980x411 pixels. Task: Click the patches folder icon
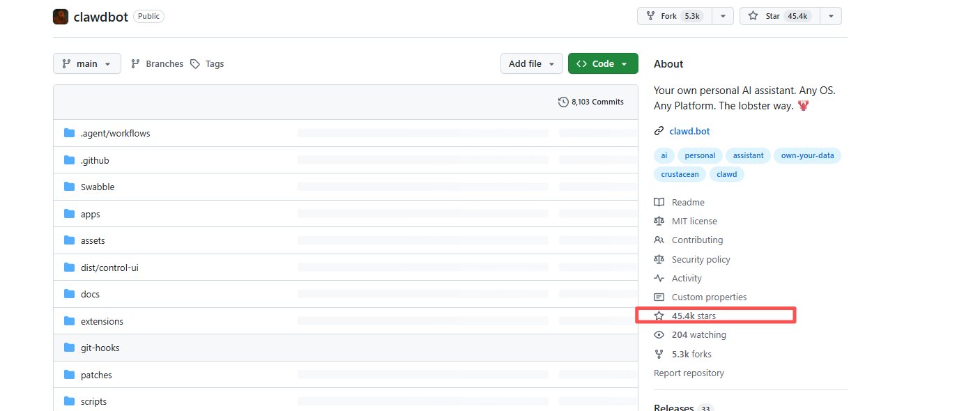[x=69, y=375]
